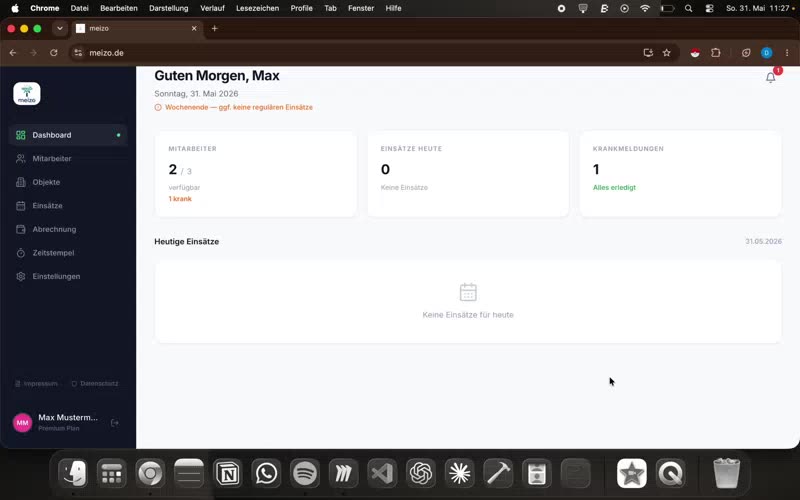Open the Trash in the dock
The image size is (800, 500).
coord(726,473)
